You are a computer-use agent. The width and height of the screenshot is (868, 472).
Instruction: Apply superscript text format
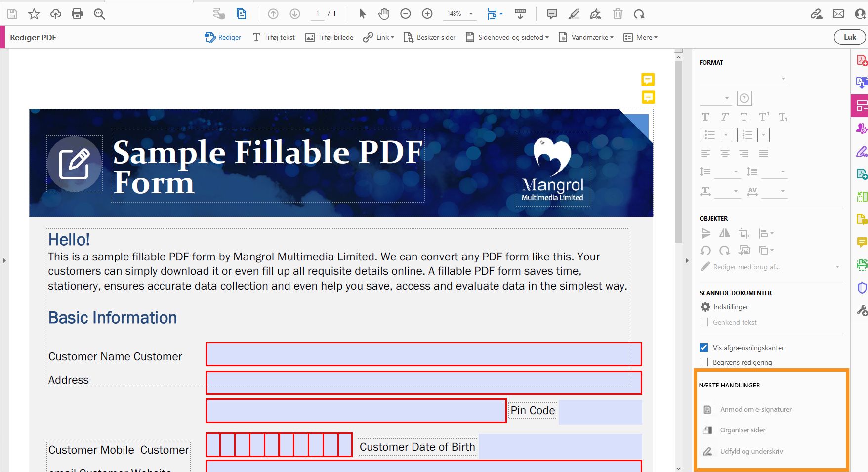pos(764,117)
